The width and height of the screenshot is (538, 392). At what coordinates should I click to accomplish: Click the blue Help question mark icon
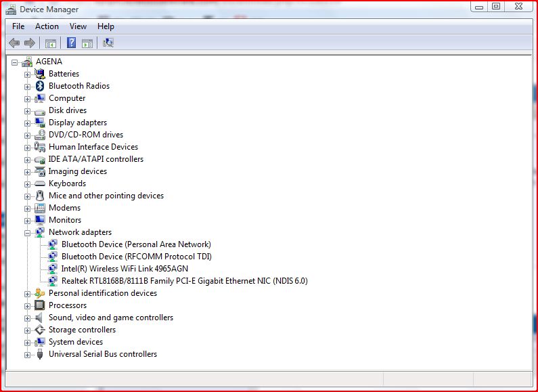click(71, 43)
